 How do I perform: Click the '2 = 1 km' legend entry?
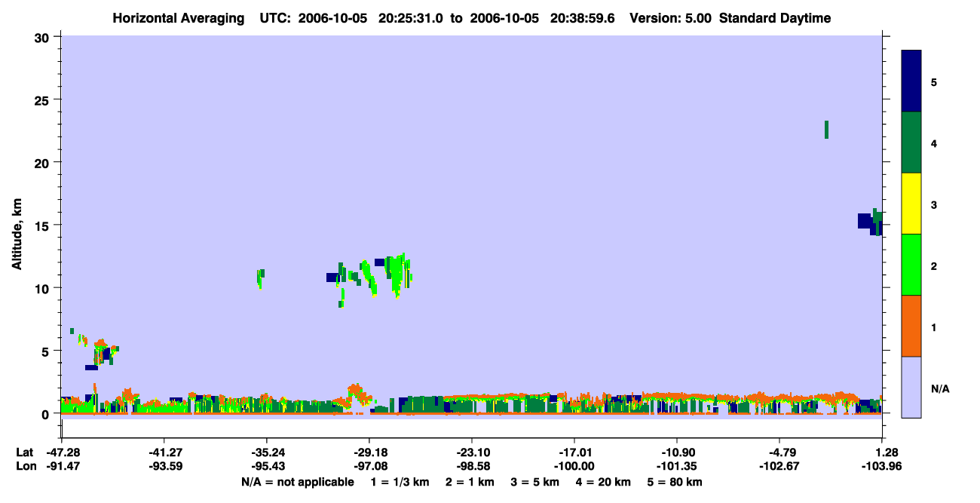[x=470, y=482]
